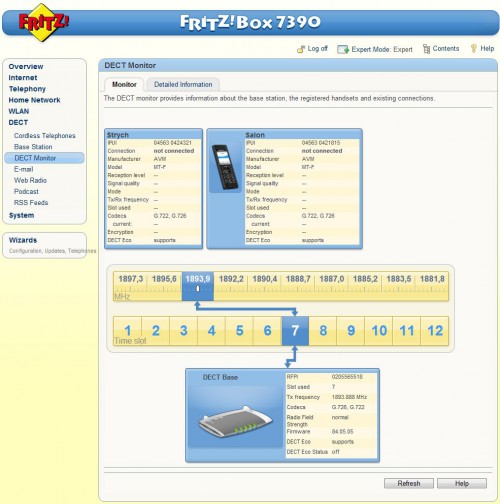Image resolution: width=500 pixels, height=504 pixels.
Task: Click time slot 10
Action: click(379, 331)
